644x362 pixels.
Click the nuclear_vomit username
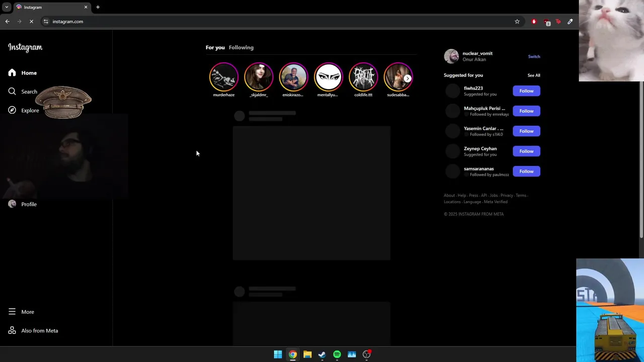477,53
